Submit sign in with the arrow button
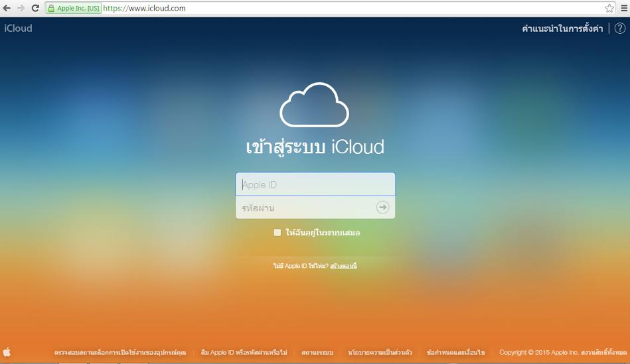This screenshot has width=630, height=364. (382, 207)
